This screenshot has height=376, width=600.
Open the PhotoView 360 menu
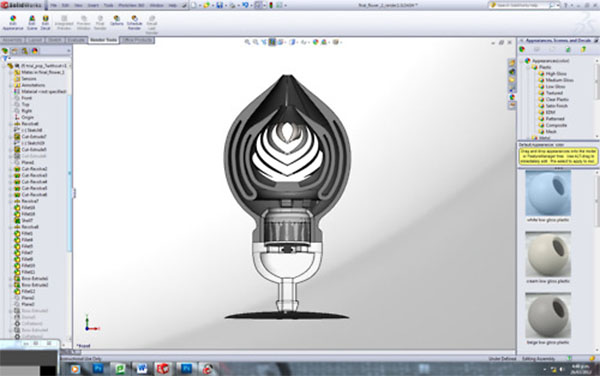pos(131,5)
